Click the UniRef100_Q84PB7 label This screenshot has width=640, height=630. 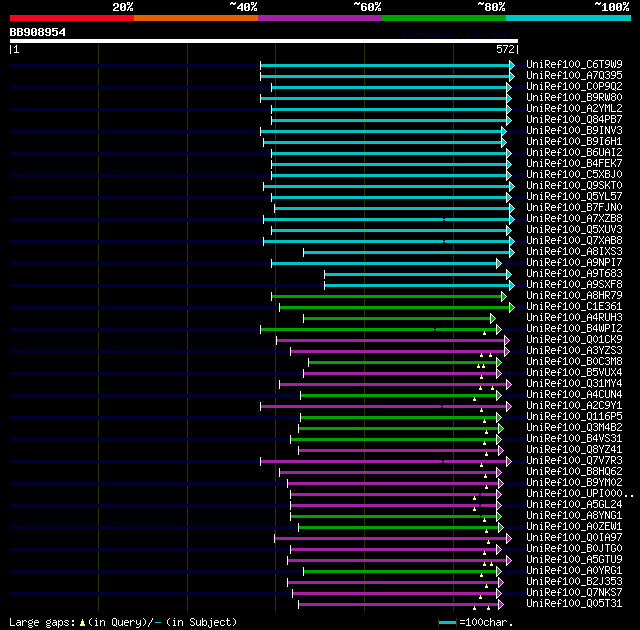click(x=574, y=120)
